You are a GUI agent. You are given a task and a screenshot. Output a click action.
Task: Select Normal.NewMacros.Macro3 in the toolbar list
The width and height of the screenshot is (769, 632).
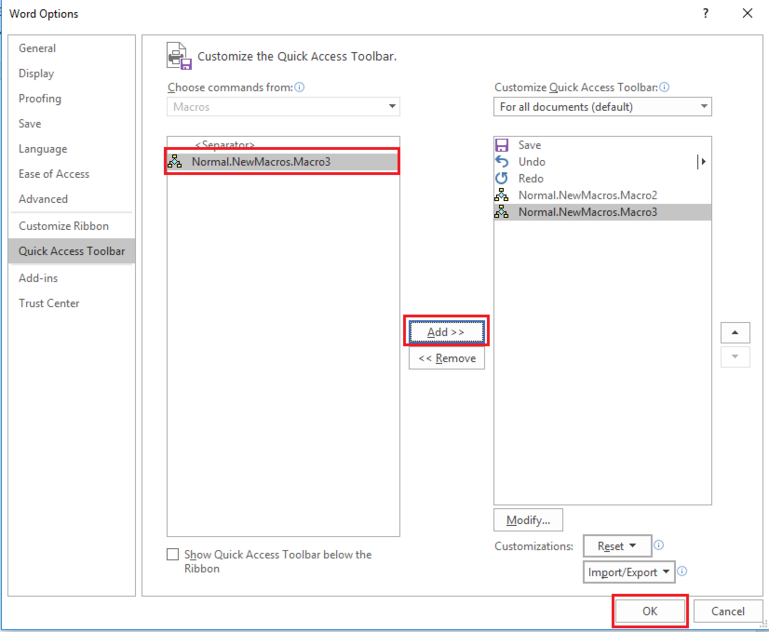602,212
